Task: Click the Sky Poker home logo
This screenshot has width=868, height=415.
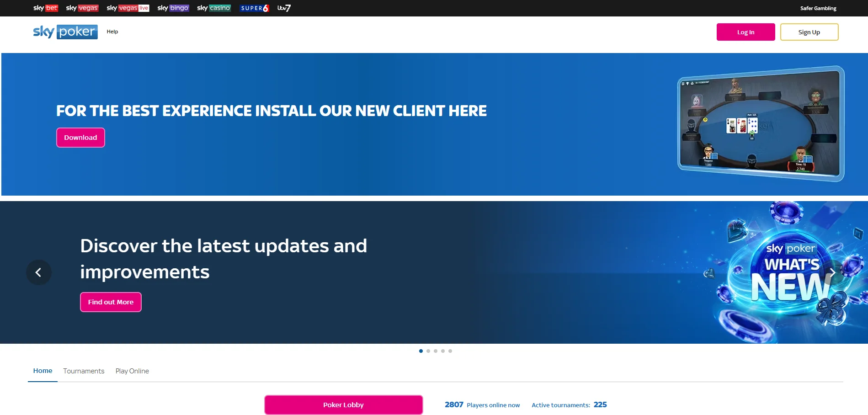Action: click(65, 32)
